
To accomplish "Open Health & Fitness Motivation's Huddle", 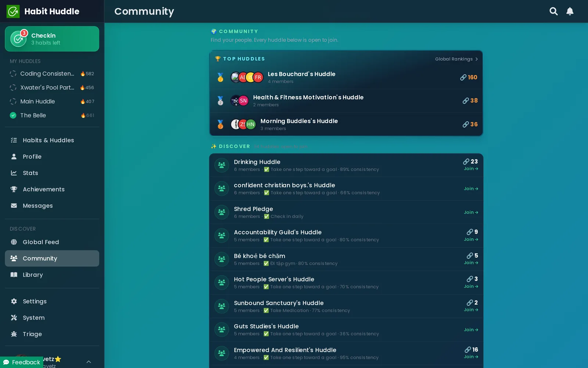I will click(x=346, y=101).
